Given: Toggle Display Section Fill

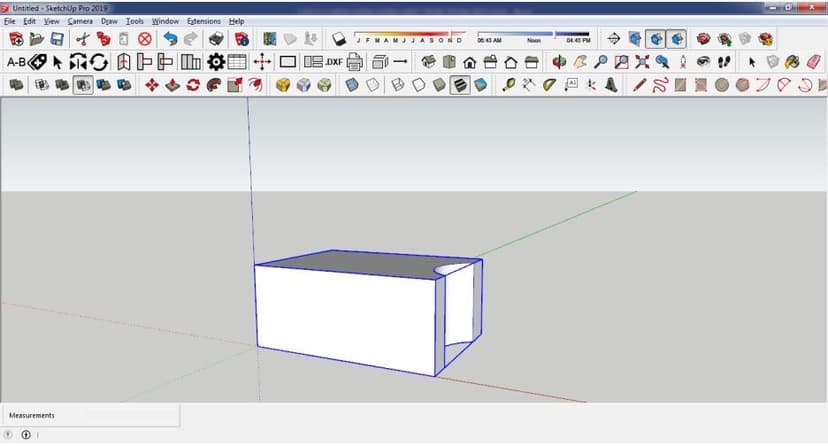Looking at the screenshot, I should 676,39.
